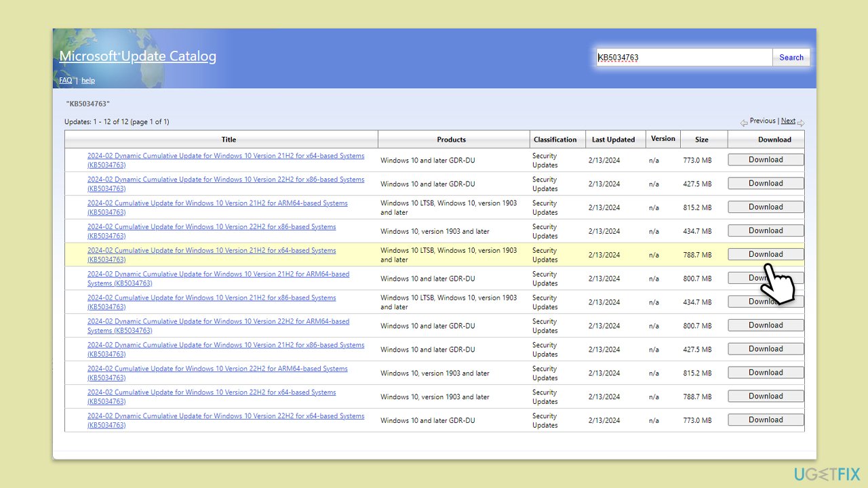Screen dimensions: 868x488
Task: Open Dynamic Cumulative Update 22H2 ARM64 title link
Action: [218, 326]
